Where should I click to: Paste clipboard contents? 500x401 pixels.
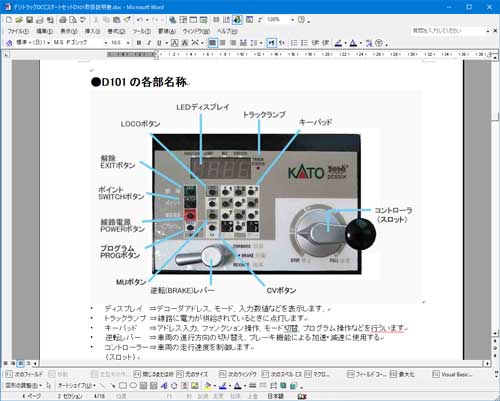(116, 20)
